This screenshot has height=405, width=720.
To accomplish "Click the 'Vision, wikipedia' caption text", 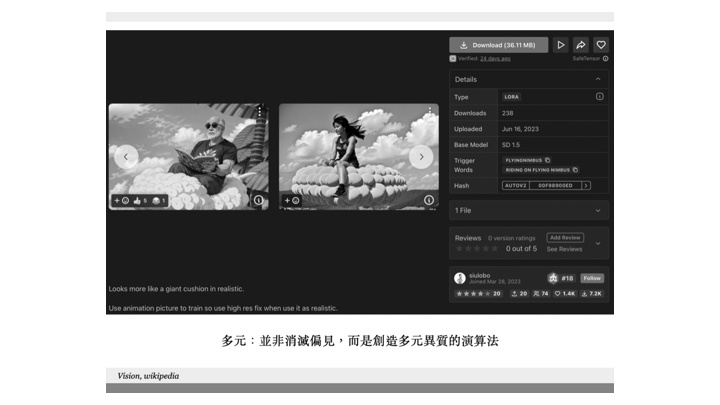I will (x=148, y=376).
